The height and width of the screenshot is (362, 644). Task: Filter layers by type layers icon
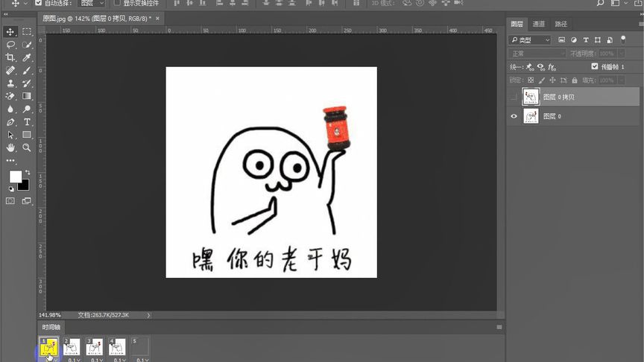(x=586, y=39)
